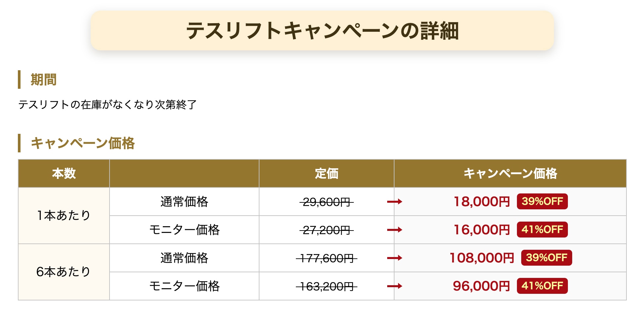Click the テスリフトの在庫がなくなり次第終了 text

[x=108, y=105]
